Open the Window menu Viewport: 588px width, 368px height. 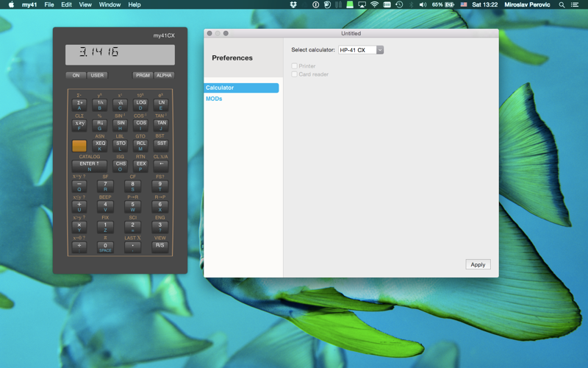point(110,4)
